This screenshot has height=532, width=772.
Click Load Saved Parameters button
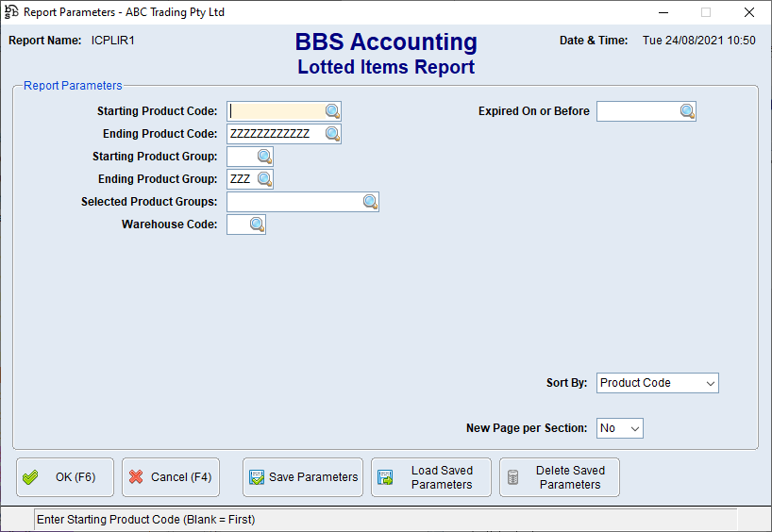click(431, 477)
